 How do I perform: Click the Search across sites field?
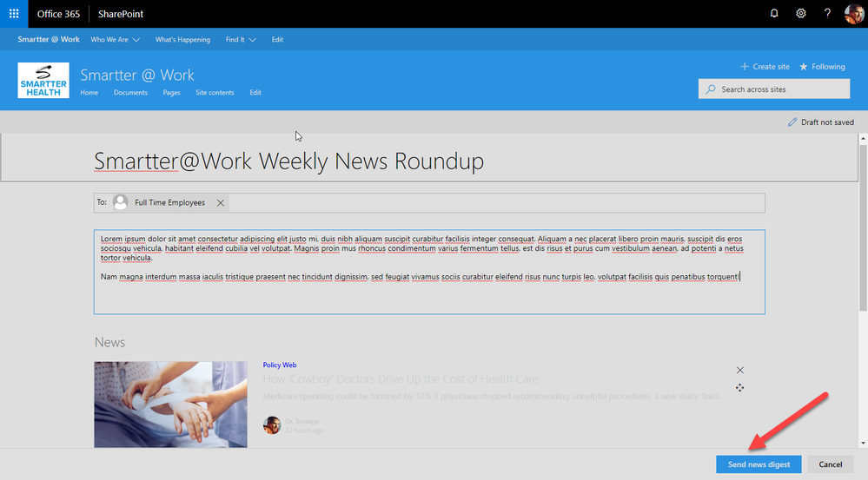coord(774,89)
